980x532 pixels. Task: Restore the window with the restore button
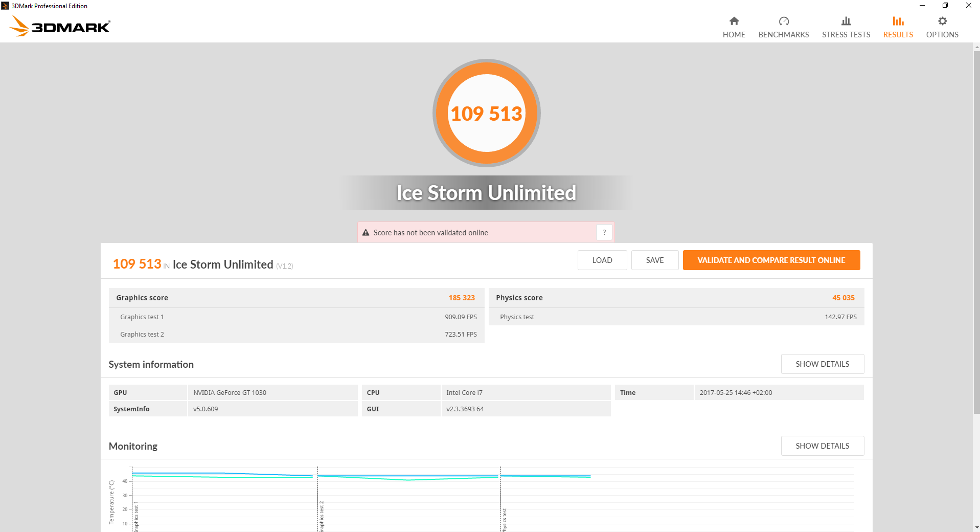(945, 6)
